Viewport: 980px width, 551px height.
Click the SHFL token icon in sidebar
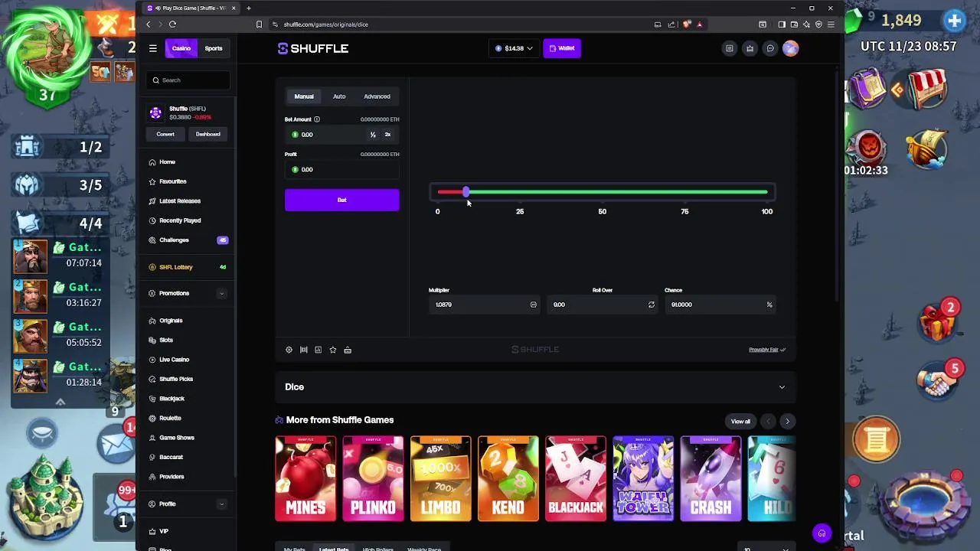point(155,113)
